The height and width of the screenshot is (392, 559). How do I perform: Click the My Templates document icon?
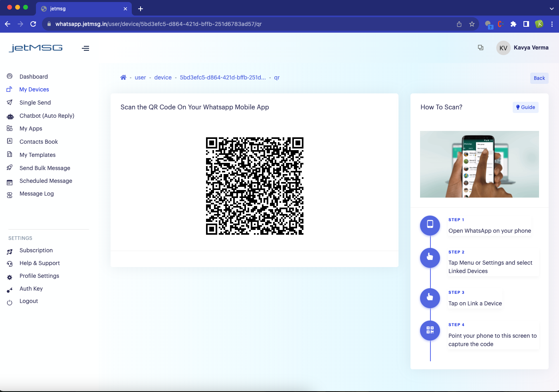click(x=10, y=154)
